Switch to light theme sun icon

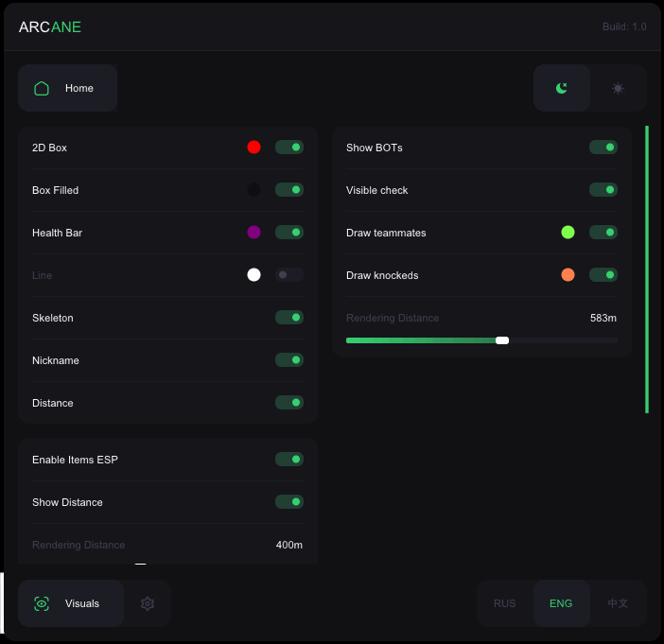(x=618, y=88)
